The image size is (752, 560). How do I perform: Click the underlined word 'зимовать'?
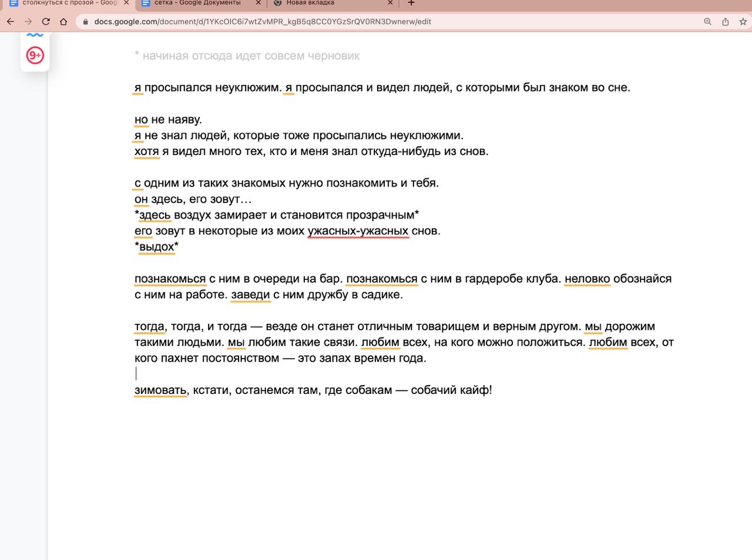(160, 390)
